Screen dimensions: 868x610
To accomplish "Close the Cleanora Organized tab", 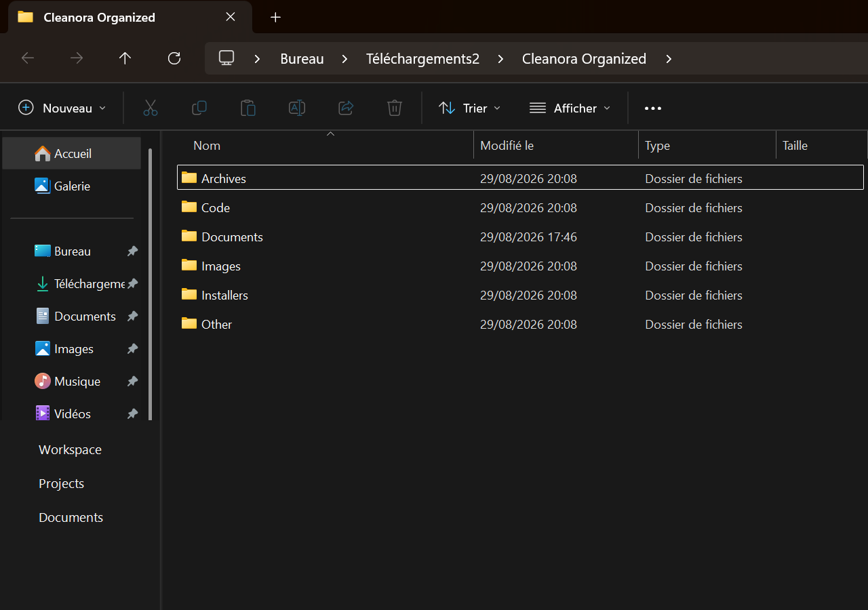I will [x=231, y=17].
